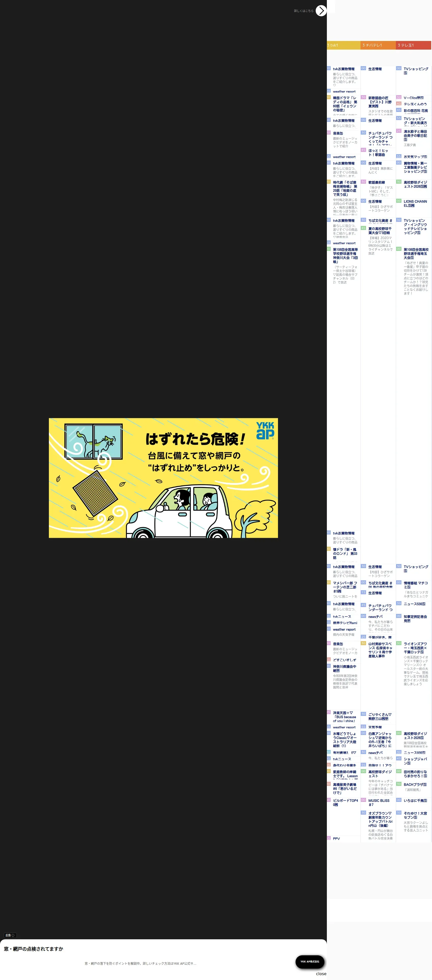This screenshot has width=432, height=980.
Task: Select the テレ玉1 channel header
Action: pyautogui.click(x=413, y=45)
